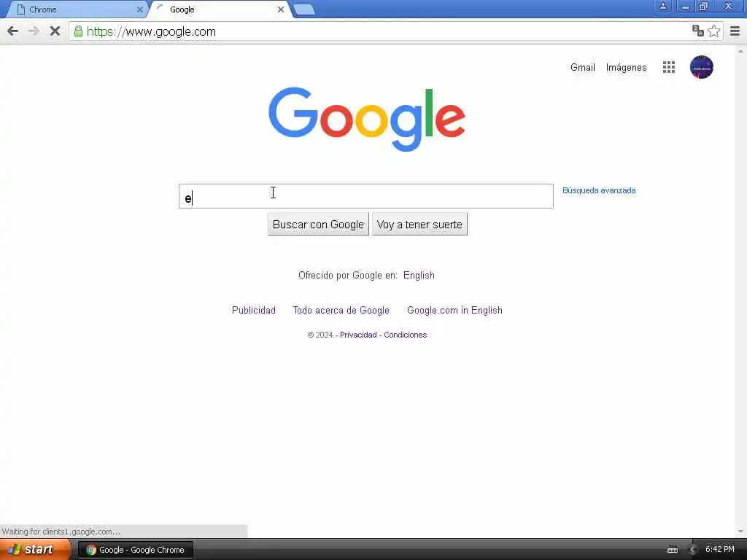Open Privacidad link
Image resolution: width=747 pixels, height=560 pixels.
(x=358, y=335)
